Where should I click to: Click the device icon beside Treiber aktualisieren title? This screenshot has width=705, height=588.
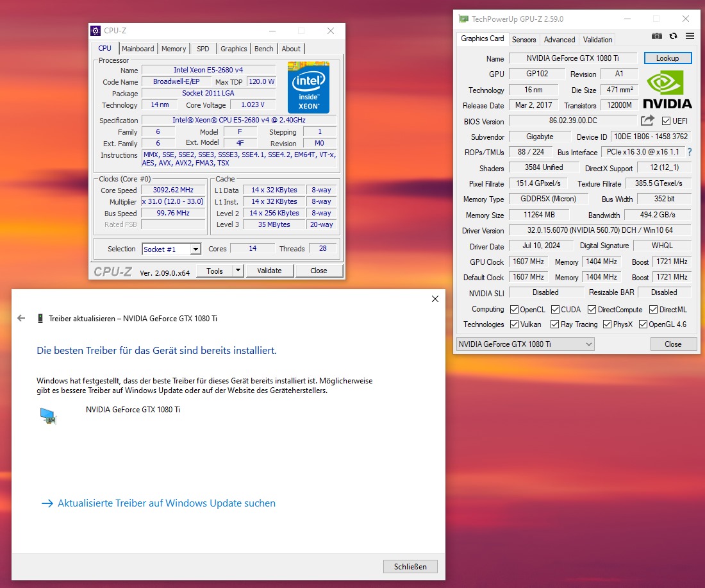(x=40, y=319)
